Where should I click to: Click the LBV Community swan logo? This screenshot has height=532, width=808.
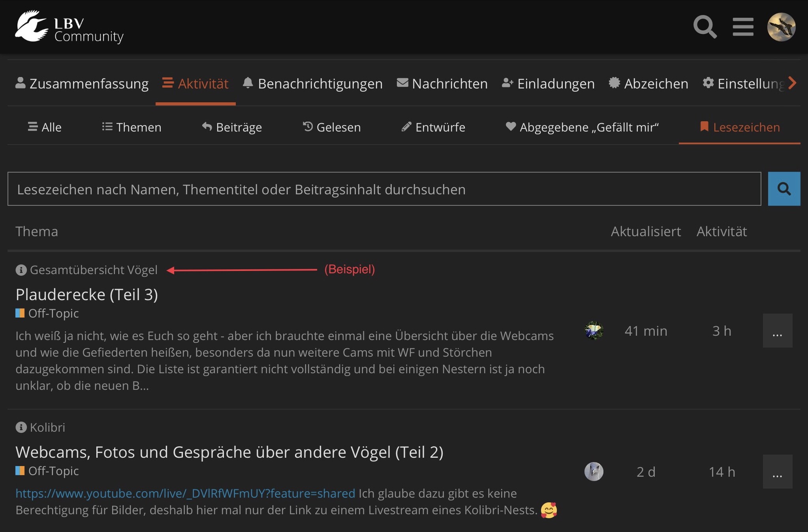point(70,26)
